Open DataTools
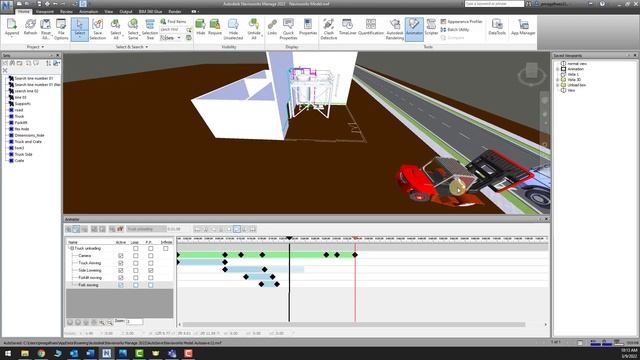 497,27
